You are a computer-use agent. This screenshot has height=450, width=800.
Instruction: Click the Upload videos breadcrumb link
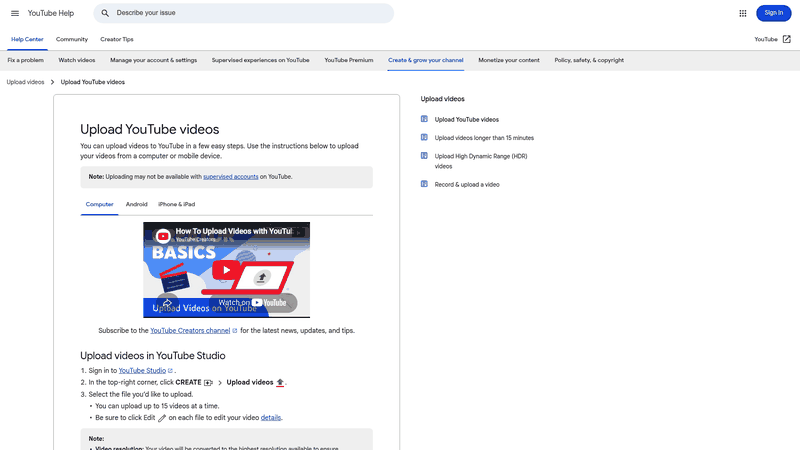26,82
